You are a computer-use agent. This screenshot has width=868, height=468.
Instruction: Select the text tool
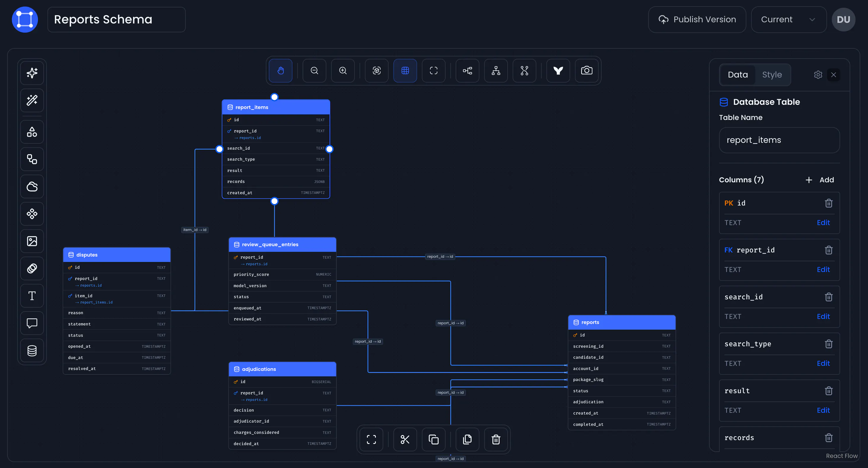[x=32, y=295]
